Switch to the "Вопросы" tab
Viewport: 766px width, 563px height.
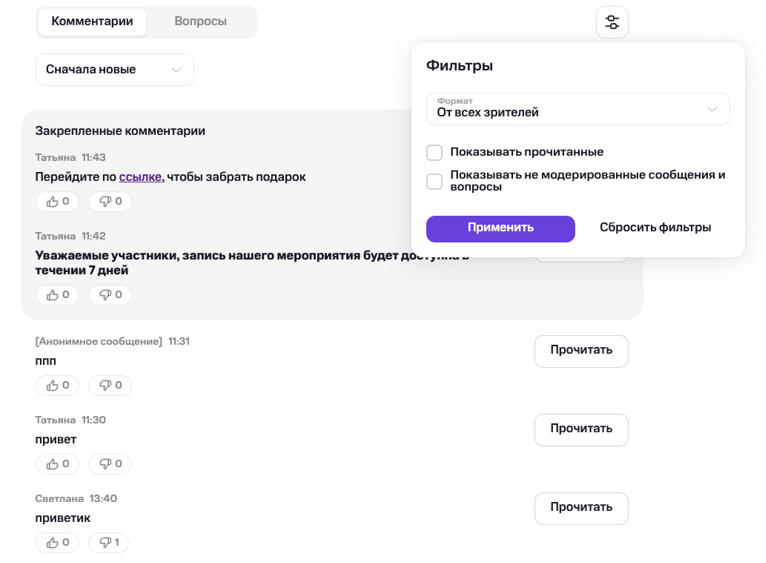[x=200, y=21]
